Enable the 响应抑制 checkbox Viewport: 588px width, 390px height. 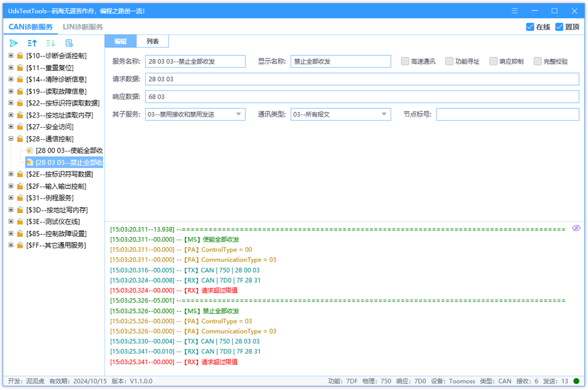point(494,61)
